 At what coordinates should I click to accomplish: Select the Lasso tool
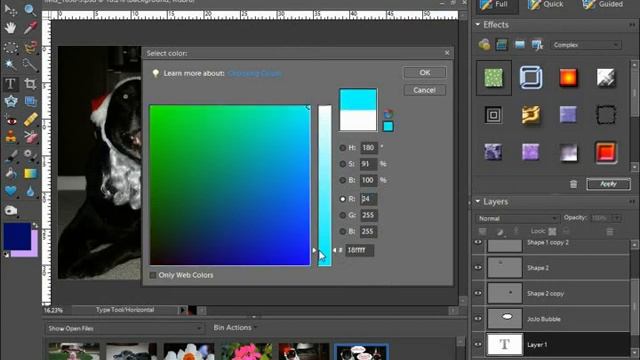tap(30, 47)
